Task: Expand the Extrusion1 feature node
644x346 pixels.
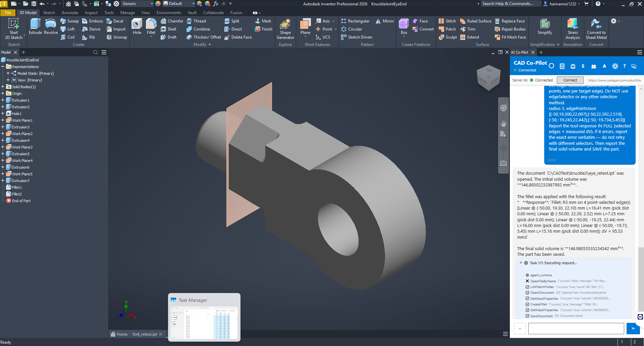Action: [3, 100]
